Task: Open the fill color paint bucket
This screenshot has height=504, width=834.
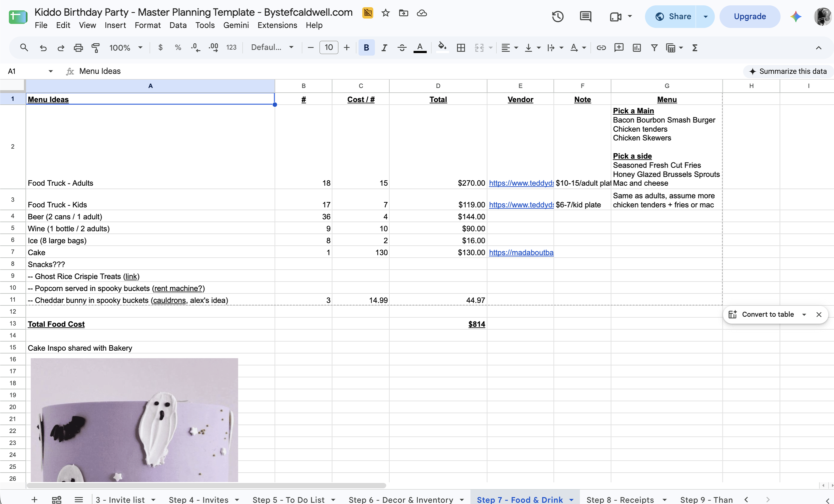Action: (x=442, y=48)
